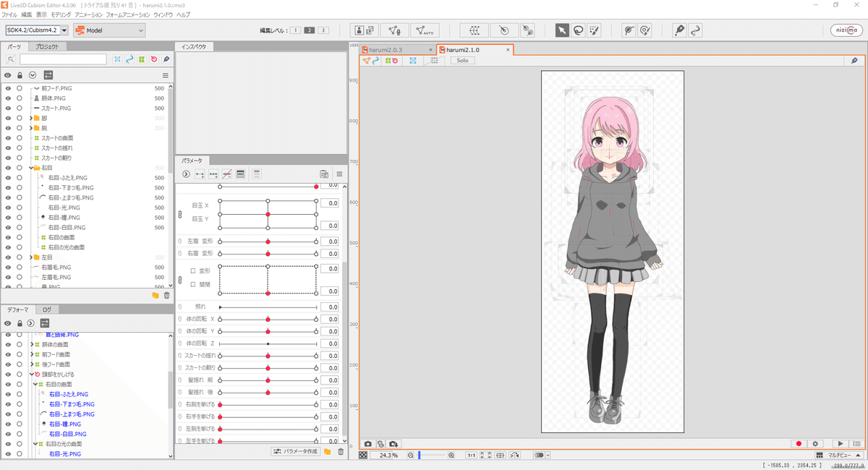
Task: Expand the 左目 folder
Action: (x=30, y=257)
